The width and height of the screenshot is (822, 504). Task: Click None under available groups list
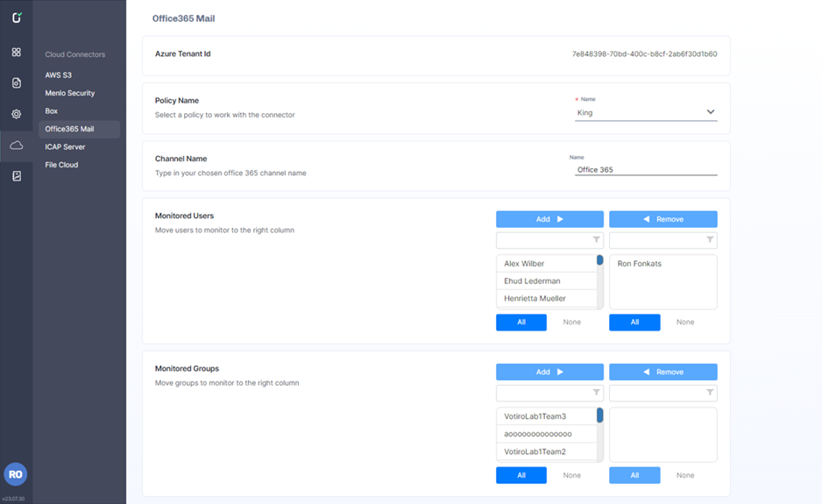pos(572,475)
